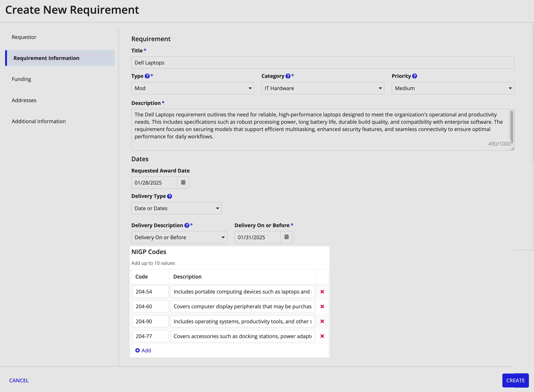The image size is (534, 392).
Task: Remove NIGP code 204-77 row
Action: point(322,336)
